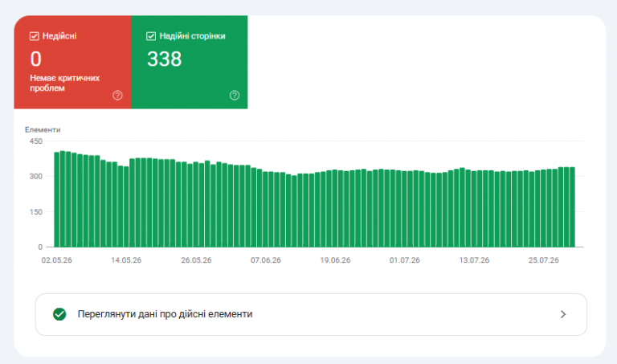
Task: Expand the chevron arrow on valid items row
Action: tap(563, 314)
